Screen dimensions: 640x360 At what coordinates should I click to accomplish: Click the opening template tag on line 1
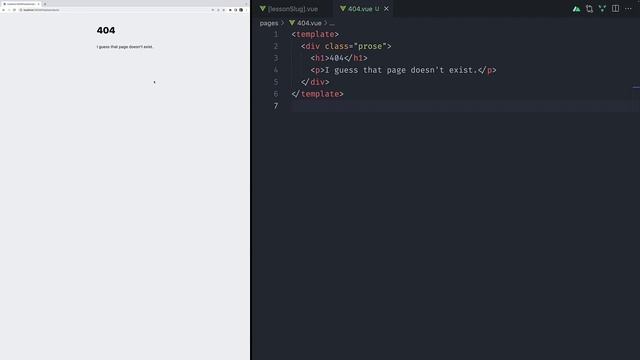[x=315, y=34]
